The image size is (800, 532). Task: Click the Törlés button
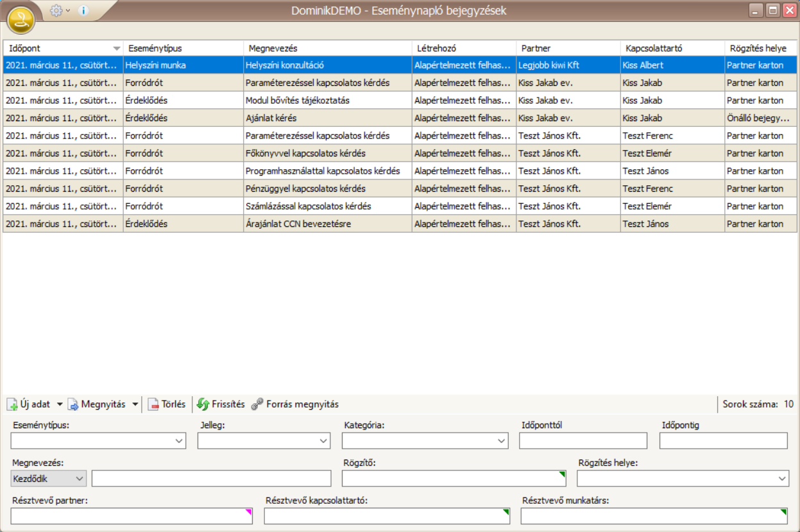click(x=167, y=404)
